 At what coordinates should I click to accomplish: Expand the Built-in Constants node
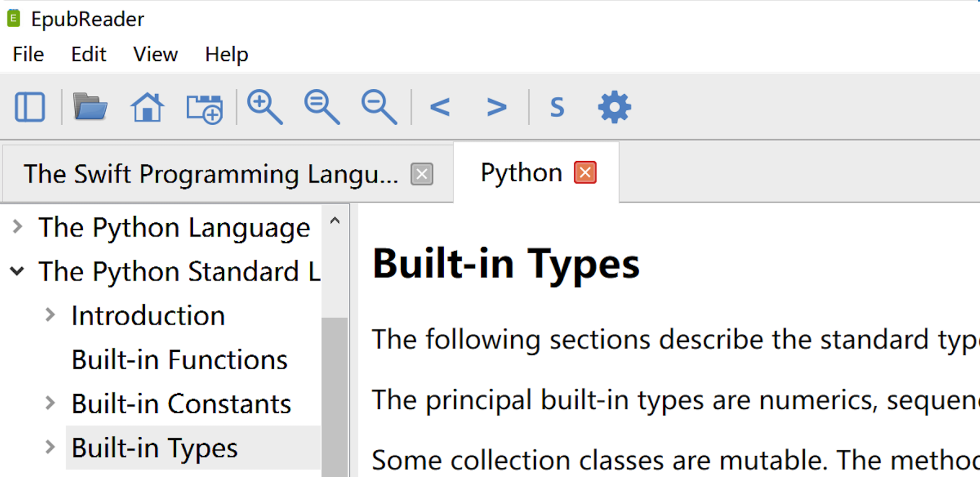[x=50, y=403]
